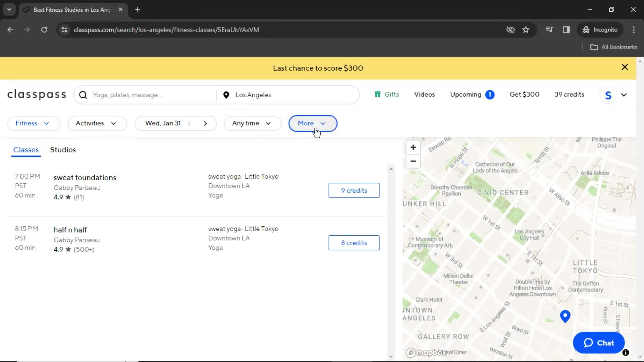Open sweat yoga studio in 8:15 PM row
This screenshot has width=644, height=362.
pyautogui.click(x=243, y=229)
